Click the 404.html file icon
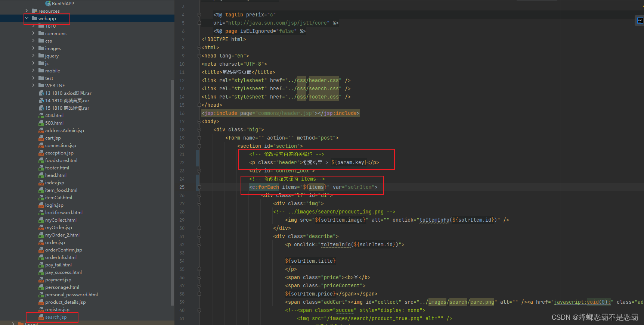Image resolution: width=644 pixels, height=325 pixels. click(x=41, y=115)
